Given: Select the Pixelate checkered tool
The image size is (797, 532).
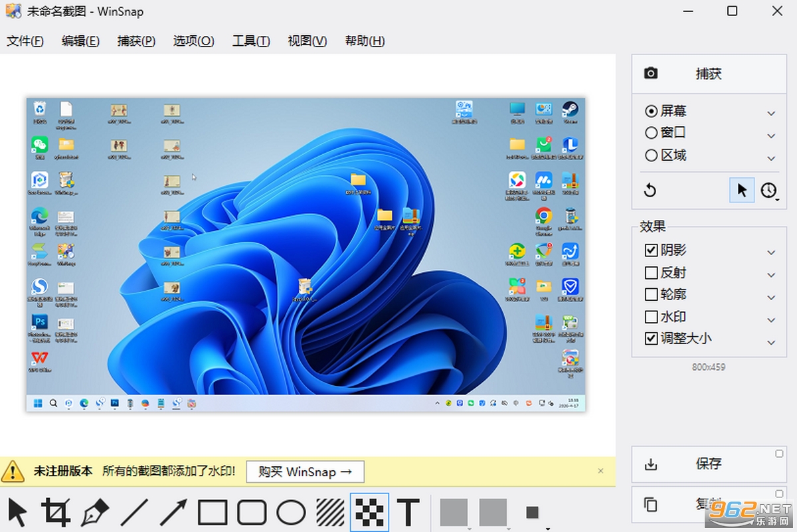Looking at the screenshot, I should pos(369,512).
